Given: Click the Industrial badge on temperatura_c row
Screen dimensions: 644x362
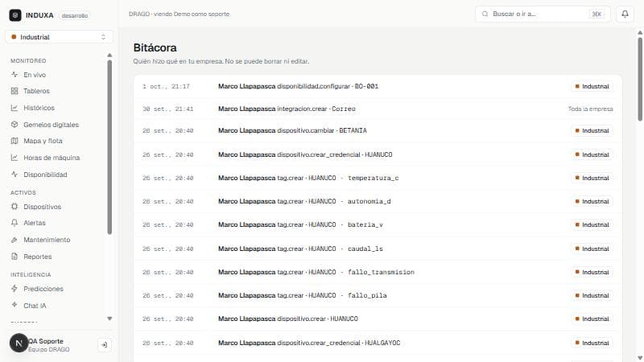Looking at the screenshot, I should coord(592,178).
